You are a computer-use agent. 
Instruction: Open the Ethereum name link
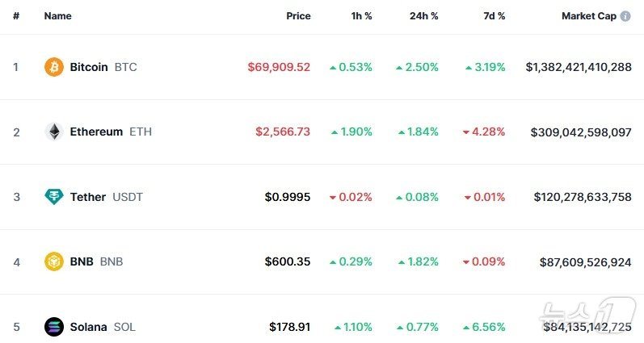point(96,132)
